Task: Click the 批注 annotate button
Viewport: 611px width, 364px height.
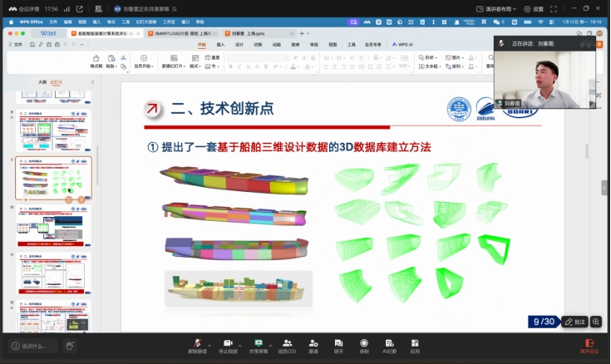Action: pyautogui.click(x=574, y=322)
